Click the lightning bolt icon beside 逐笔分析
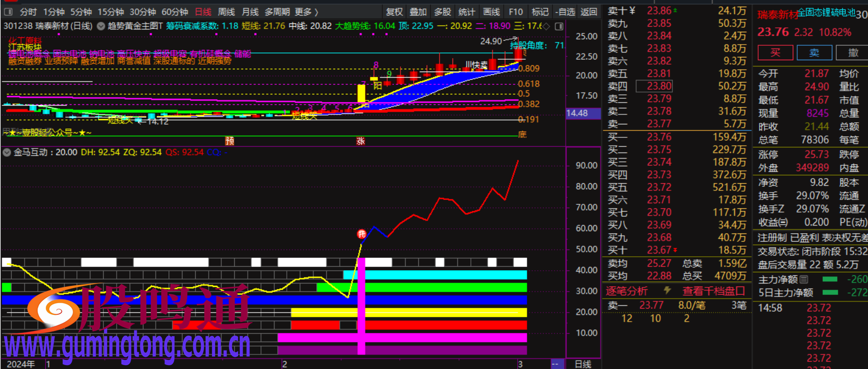Viewport: 868px width, 369px height. click(x=667, y=291)
